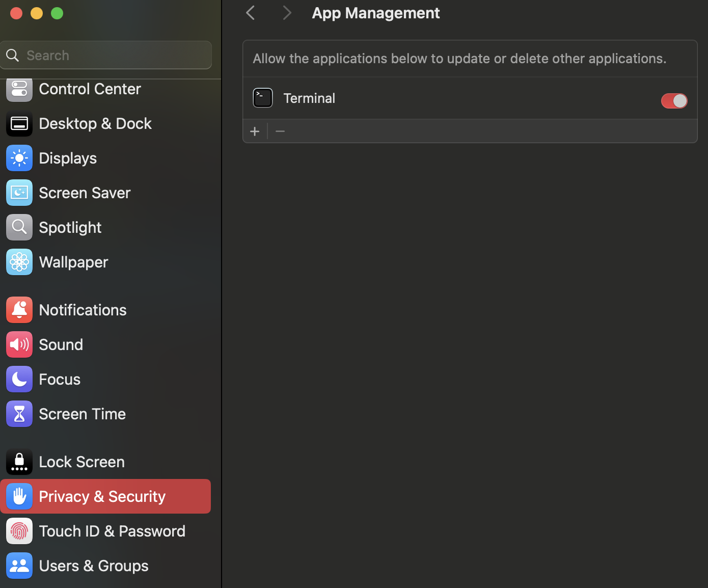Click the Displays sun icon

tap(19, 158)
